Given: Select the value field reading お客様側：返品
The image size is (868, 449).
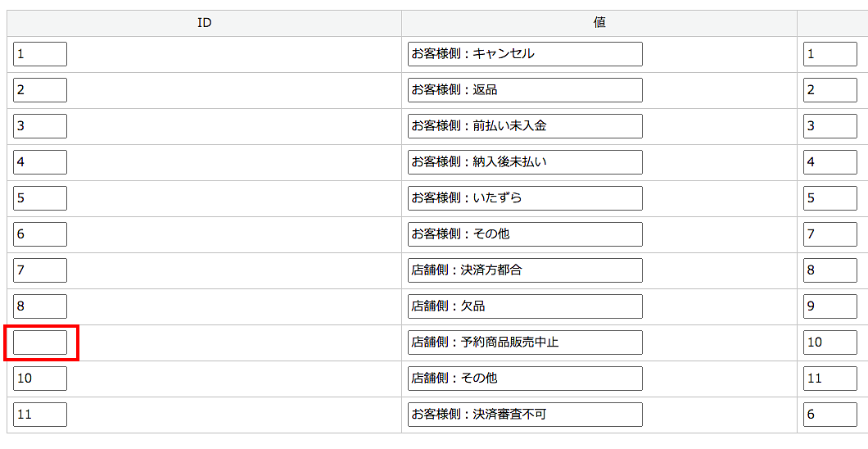Looking at the screenshot, I should pyautogui.click(x=525, y=90).
